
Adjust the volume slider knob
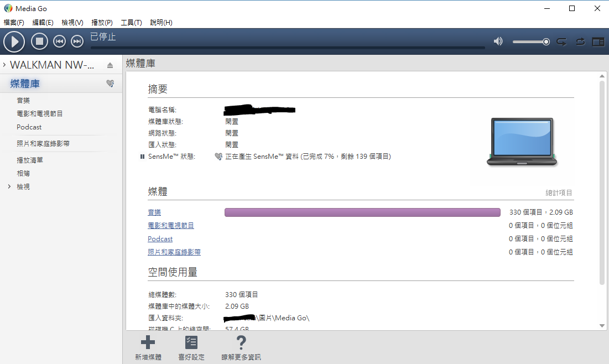click(x=546, y=41)
